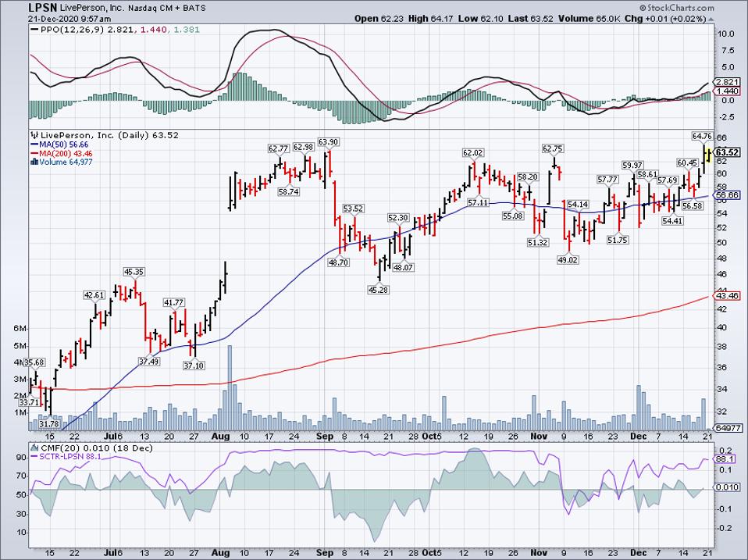Click the Low 62.10 value
The height and width of the screenshot is (560, 748).
pos(479,19)
